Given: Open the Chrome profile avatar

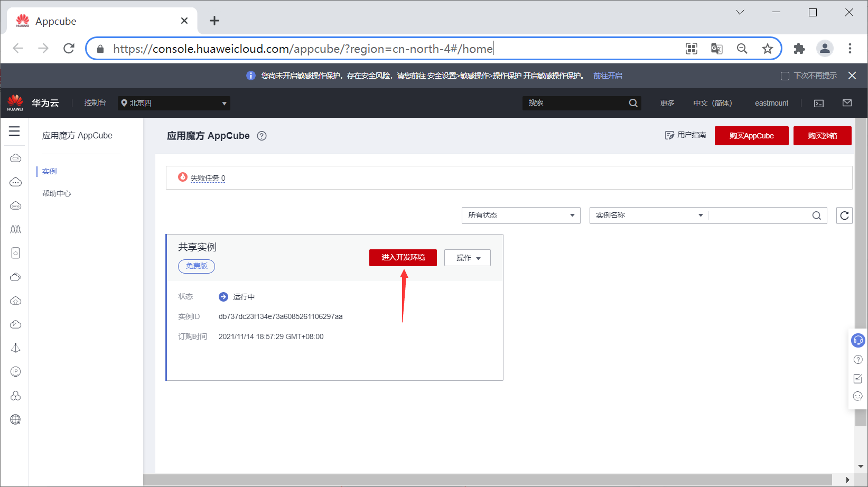Looking at the screenshot, I should (825, 49).
